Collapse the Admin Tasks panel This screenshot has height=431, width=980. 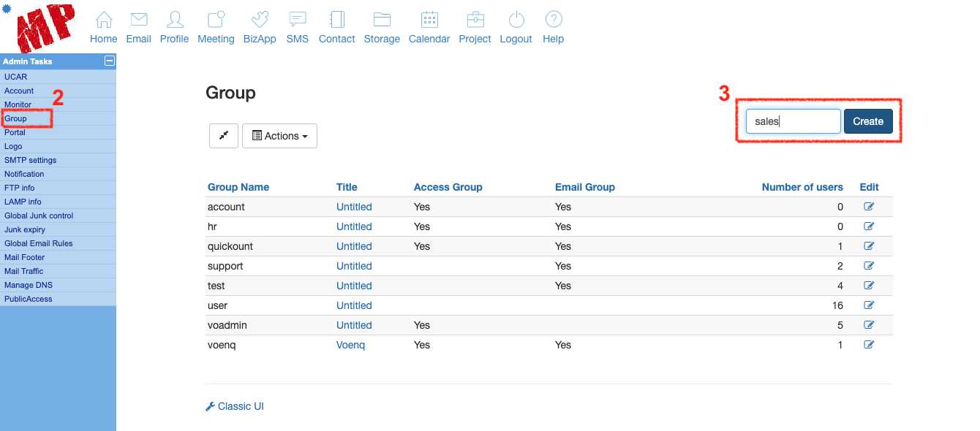[110, 61]
